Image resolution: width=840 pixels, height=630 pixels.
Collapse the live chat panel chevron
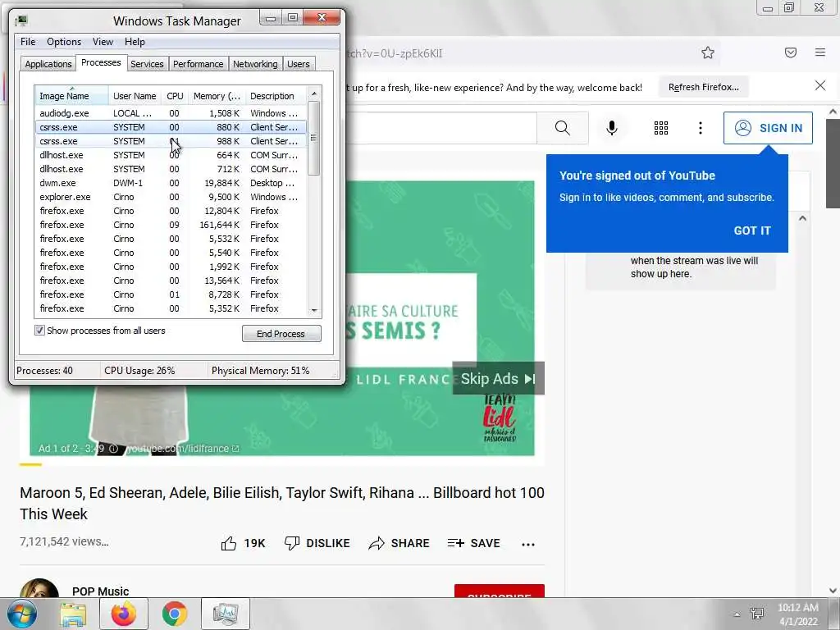click(802, 218)
